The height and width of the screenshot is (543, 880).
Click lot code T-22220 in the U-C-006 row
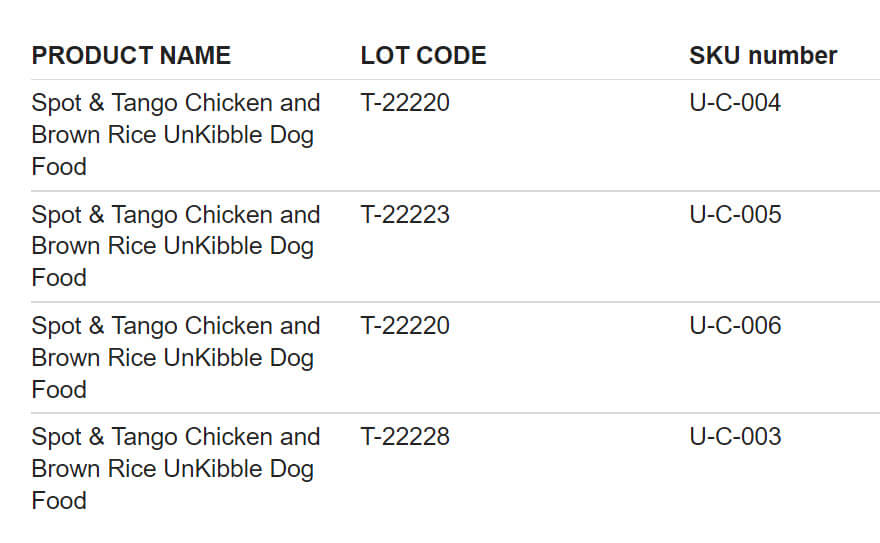coord(405,326)
